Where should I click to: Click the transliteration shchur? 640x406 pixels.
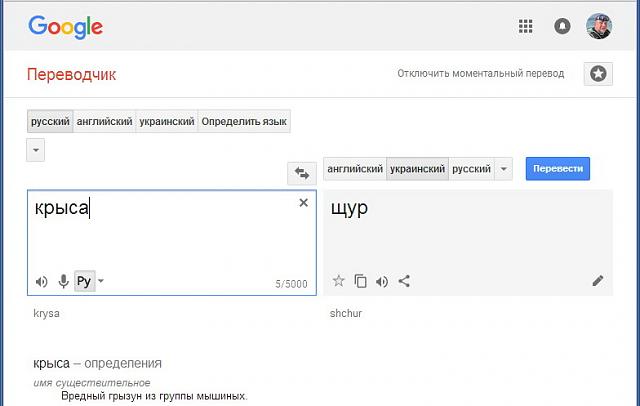coord(346,313)
